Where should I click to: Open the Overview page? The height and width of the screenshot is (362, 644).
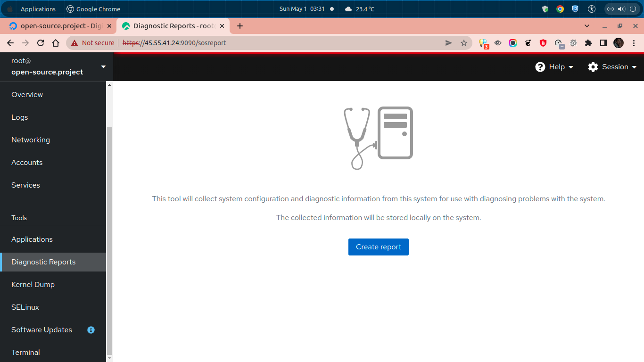(53, 95)
